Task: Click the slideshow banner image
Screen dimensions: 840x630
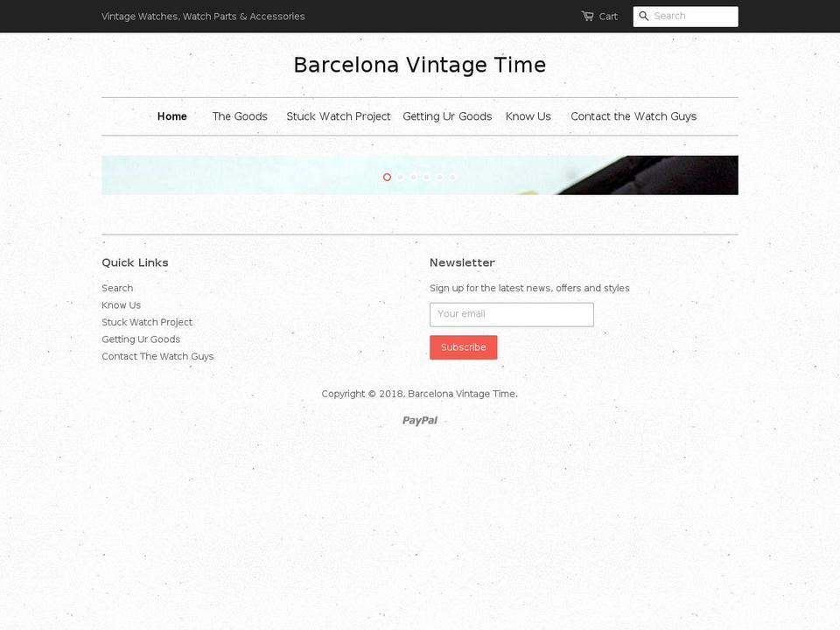Action: coord(420,175)
